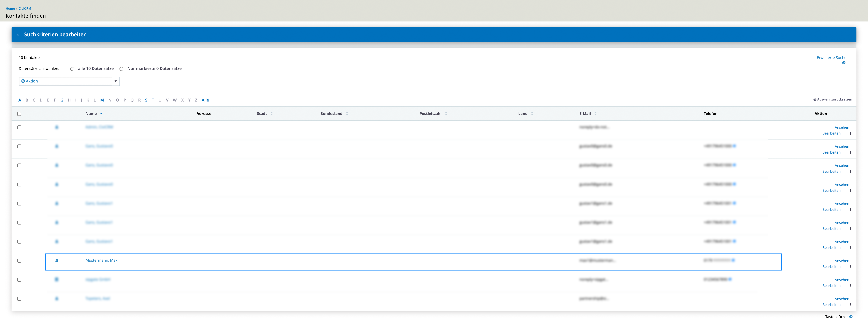Open help icon under Erweiterte Suche
The width and height of the screenshot is (868, 324).
tap(844, 63)
